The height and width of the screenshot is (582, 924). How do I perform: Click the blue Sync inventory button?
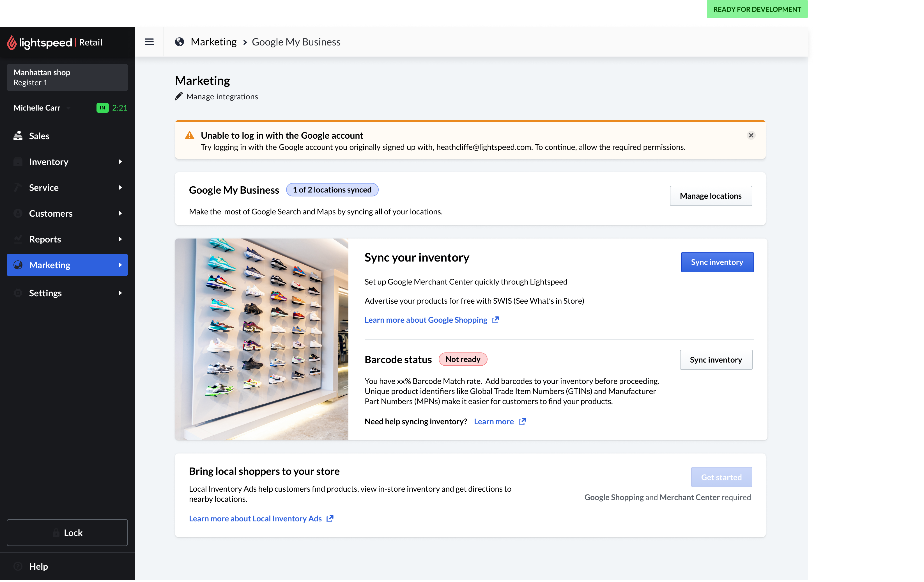tap(717, 262)
